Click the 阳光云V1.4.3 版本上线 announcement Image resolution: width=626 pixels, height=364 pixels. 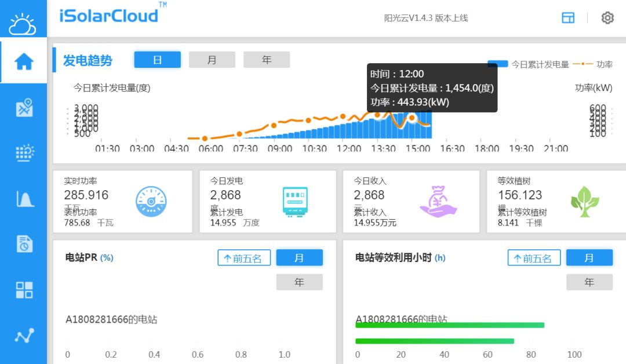click(x=426, y=18)
